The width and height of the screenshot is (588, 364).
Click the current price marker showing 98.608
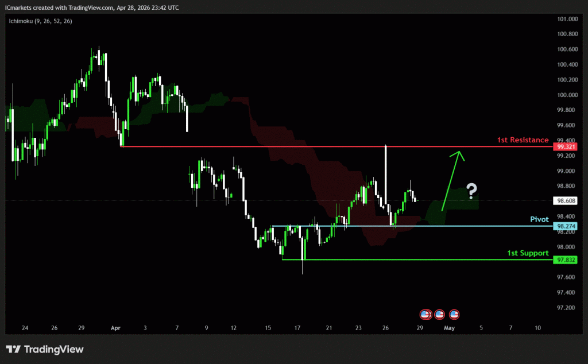click(564, 199)
